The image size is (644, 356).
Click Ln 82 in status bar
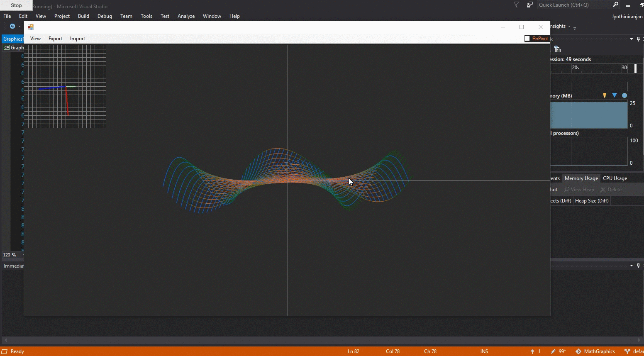[x=354, y=351]
